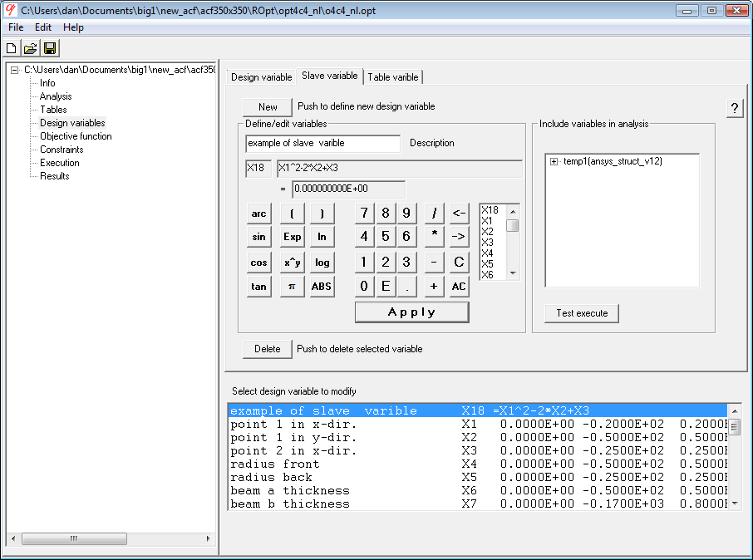
Task: Move cursor right with the -> key
Action: coord(459,237)
